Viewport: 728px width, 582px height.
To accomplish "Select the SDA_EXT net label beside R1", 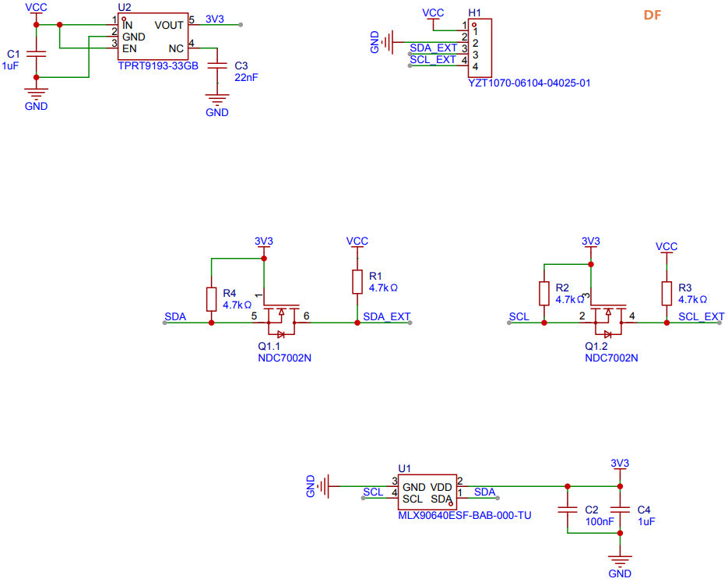I will [x=387, y=316].
